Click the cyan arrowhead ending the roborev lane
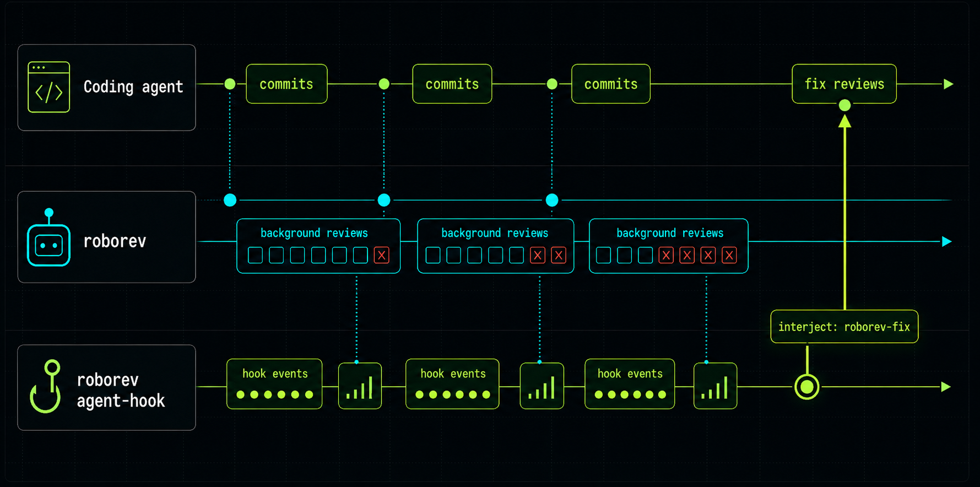This screenshot has width=980, height=487. pos(947,241)
